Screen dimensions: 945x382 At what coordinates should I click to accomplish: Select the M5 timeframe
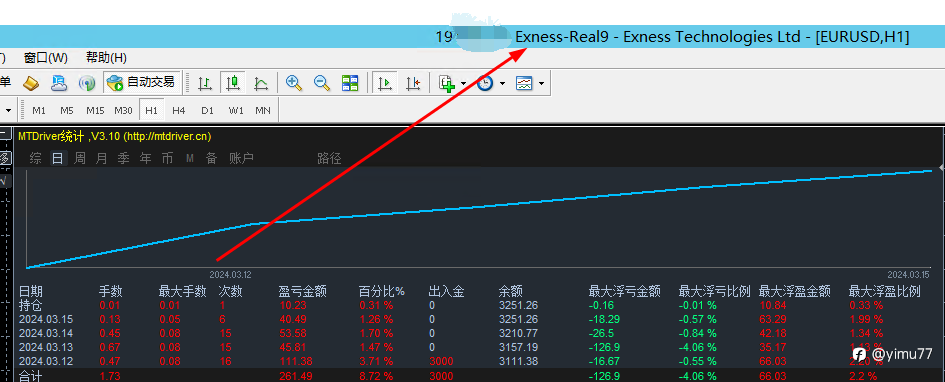(67, 110)
